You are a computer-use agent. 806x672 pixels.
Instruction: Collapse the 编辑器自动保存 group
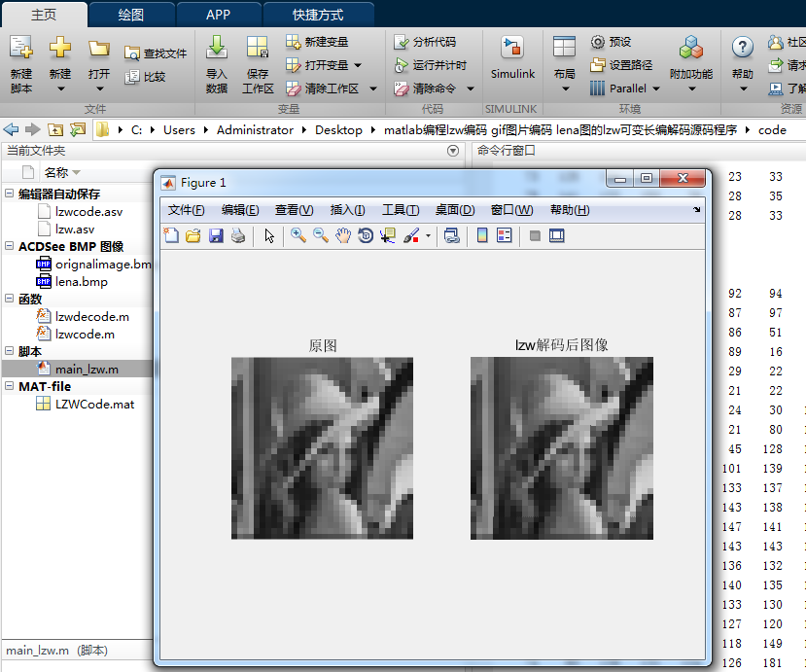[9, 194]
